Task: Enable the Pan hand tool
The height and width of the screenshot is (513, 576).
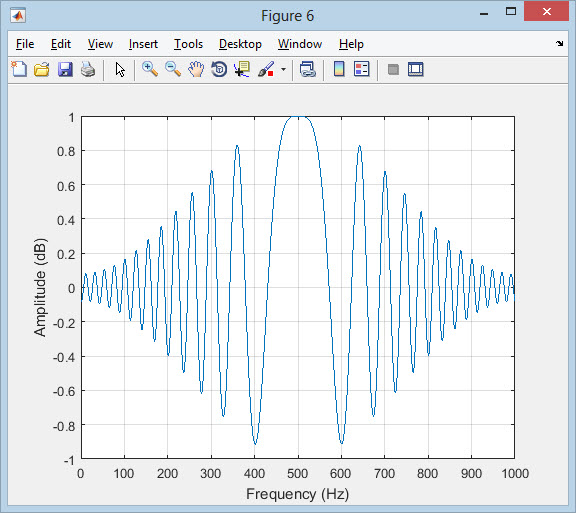Action: (x=196, y=69)
